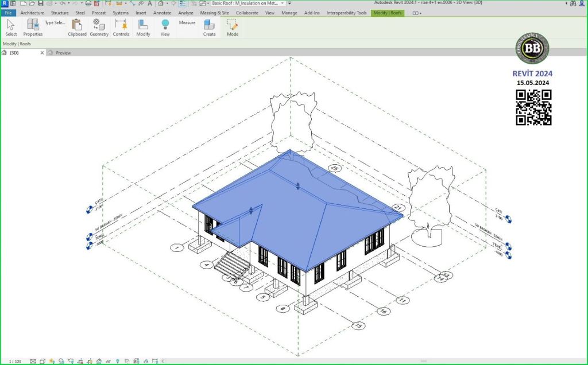Toggle sun path in view control bar

[x=52, y=361]
